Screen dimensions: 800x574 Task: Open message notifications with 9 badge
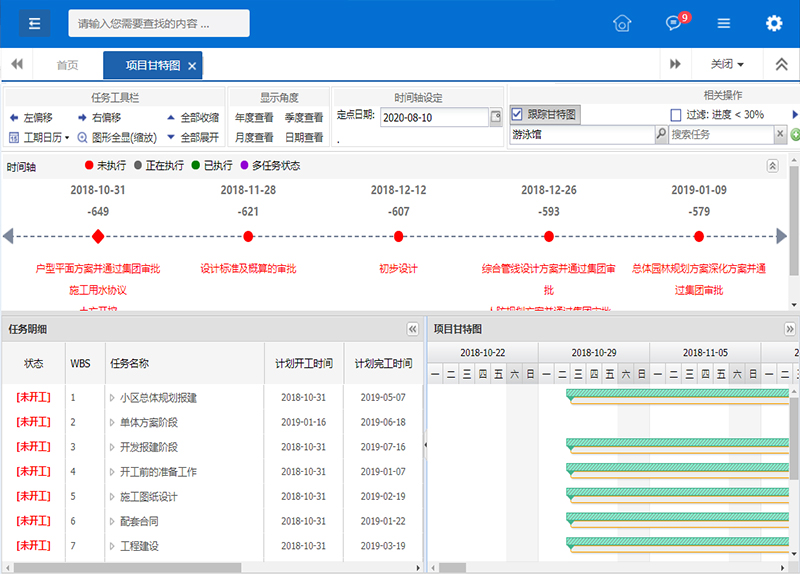pyautogui.click(x=675, y=24)
